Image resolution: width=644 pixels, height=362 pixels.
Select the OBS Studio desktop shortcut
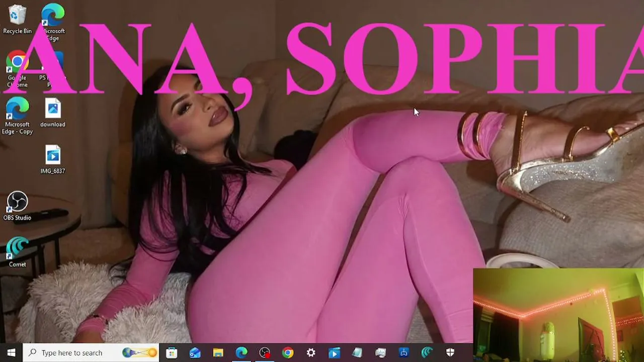point(17,206)
